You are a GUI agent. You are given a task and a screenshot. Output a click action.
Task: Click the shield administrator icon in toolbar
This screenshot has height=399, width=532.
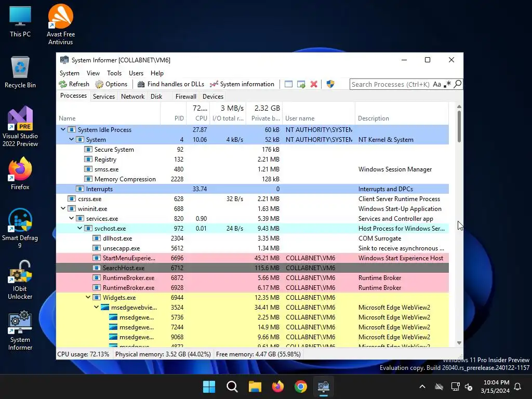330,84
